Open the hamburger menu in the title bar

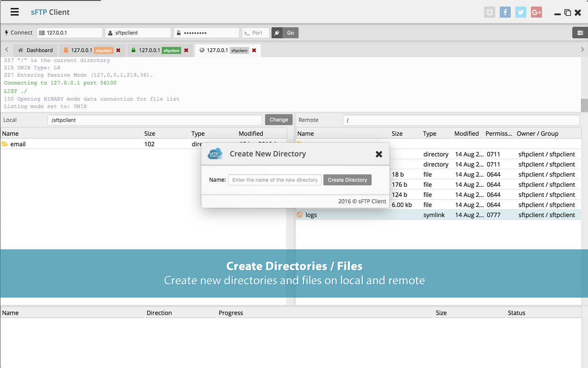(x=14, y=12)
